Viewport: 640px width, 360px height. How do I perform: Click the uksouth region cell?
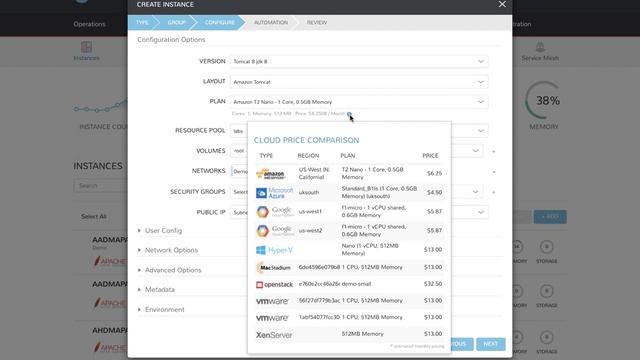click(309, 192)
